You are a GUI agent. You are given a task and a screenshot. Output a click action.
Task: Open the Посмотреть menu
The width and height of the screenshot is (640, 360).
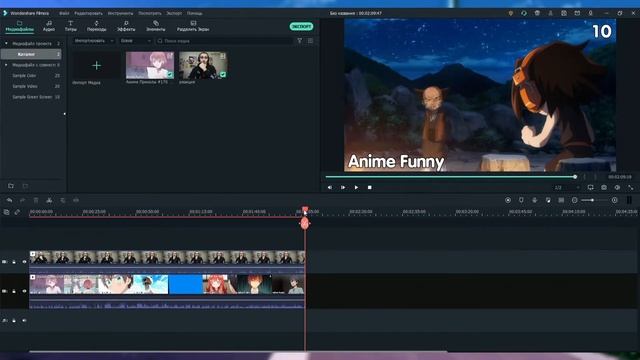tap(150, 13)
